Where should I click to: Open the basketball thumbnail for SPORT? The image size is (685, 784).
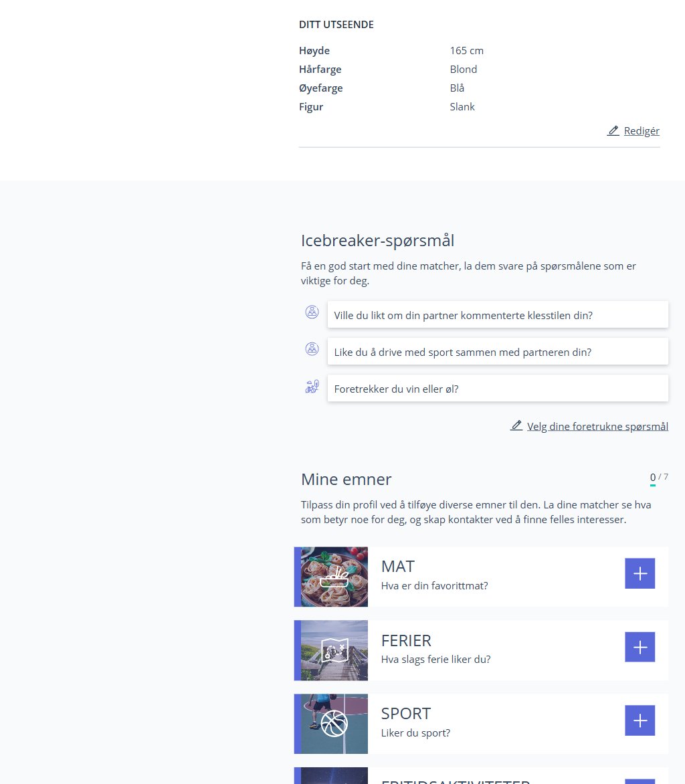(x=334, y=724)
